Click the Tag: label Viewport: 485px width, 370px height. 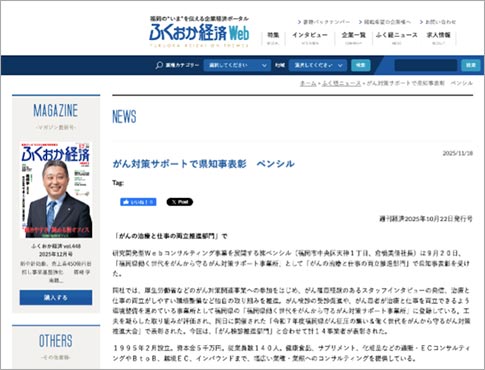tap(118, 183)
